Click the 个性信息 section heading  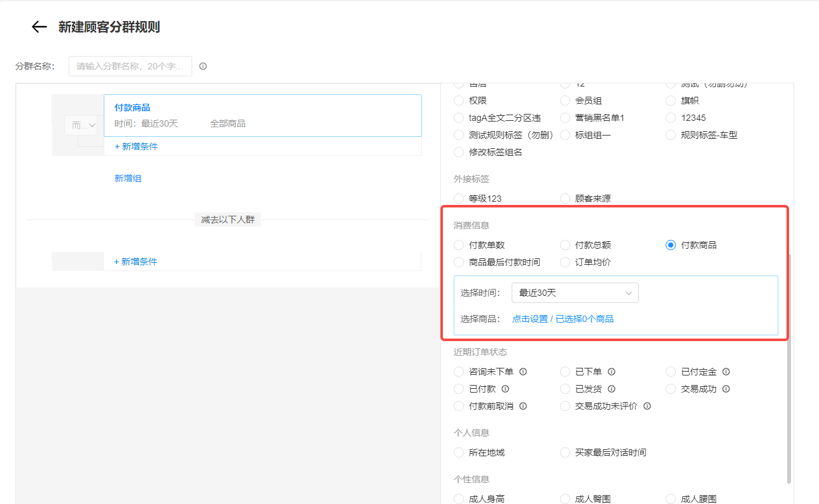[472, 479]
